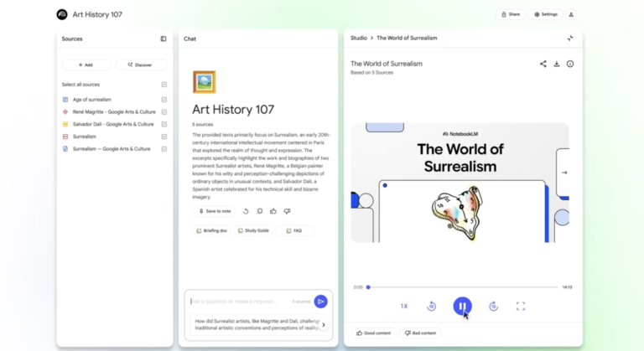Screen dimensions: 644x351
Task: Select the suggested Surrealist artists question
Action: [256, 324]
